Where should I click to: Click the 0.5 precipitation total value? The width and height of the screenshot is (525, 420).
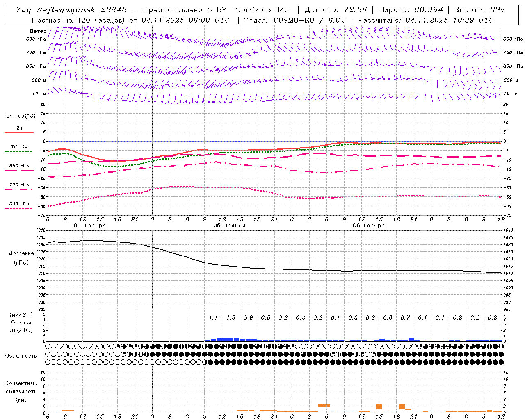(265, 318)
